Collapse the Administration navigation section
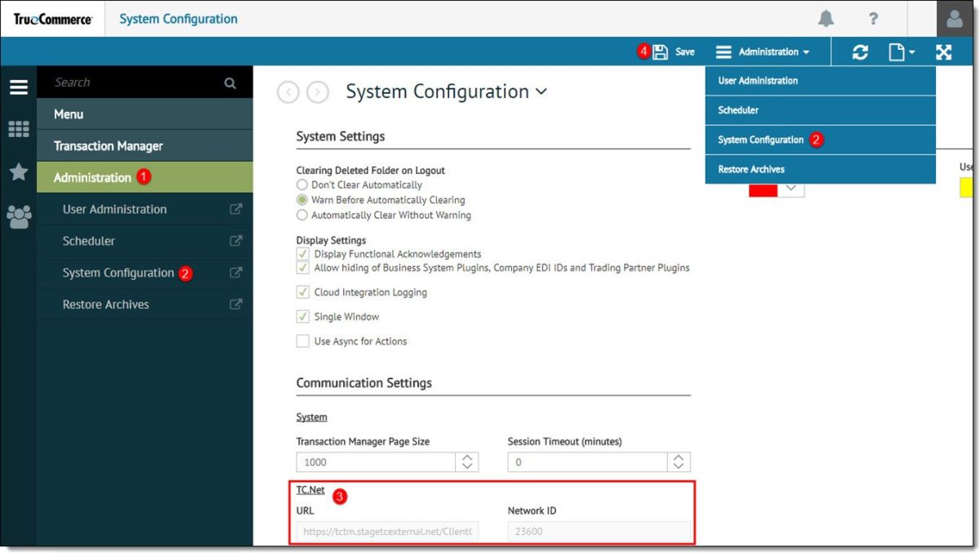The width and height of the screenshot is (980, 553). tap(145, 177)
